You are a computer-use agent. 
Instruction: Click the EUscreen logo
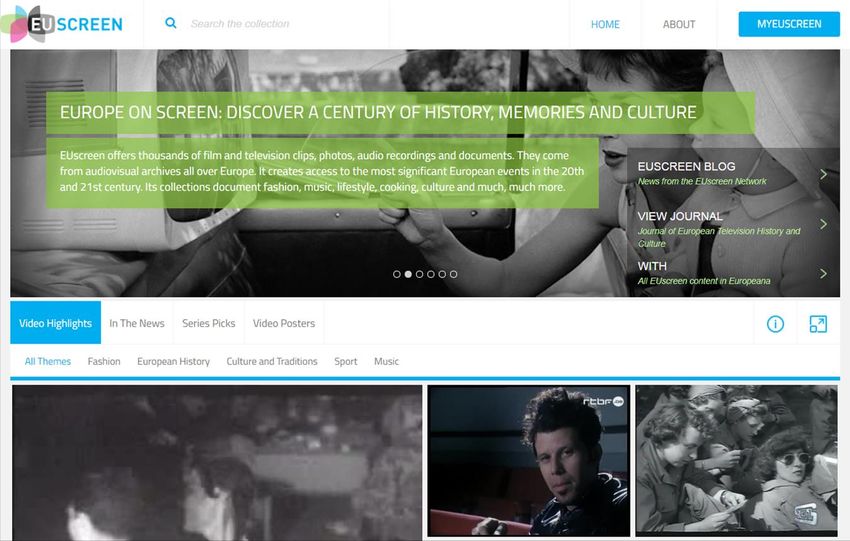[x=62, y=24]
